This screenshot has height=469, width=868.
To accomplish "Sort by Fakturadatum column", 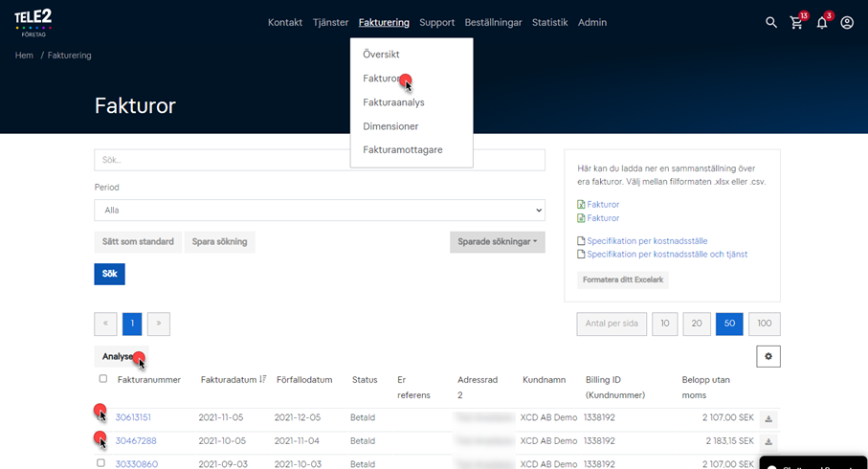I will point(234,380).
